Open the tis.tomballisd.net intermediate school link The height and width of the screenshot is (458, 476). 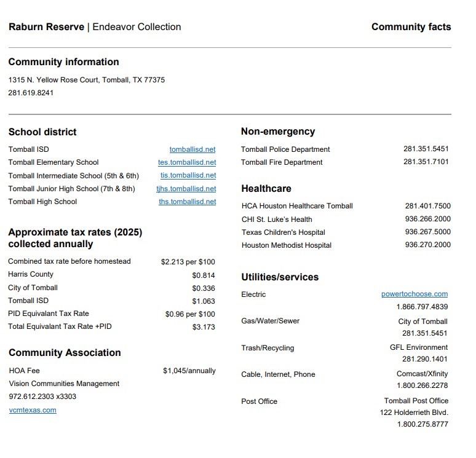pos(188,175)
